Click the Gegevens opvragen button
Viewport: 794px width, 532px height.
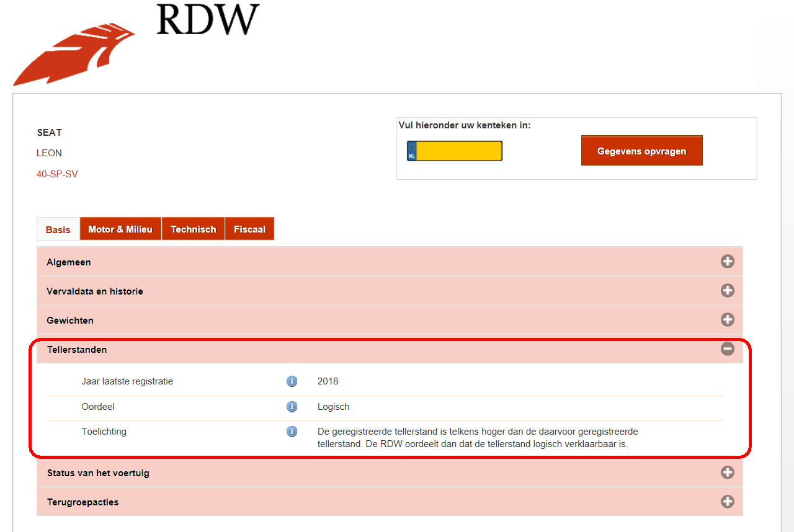coord(642,151)
